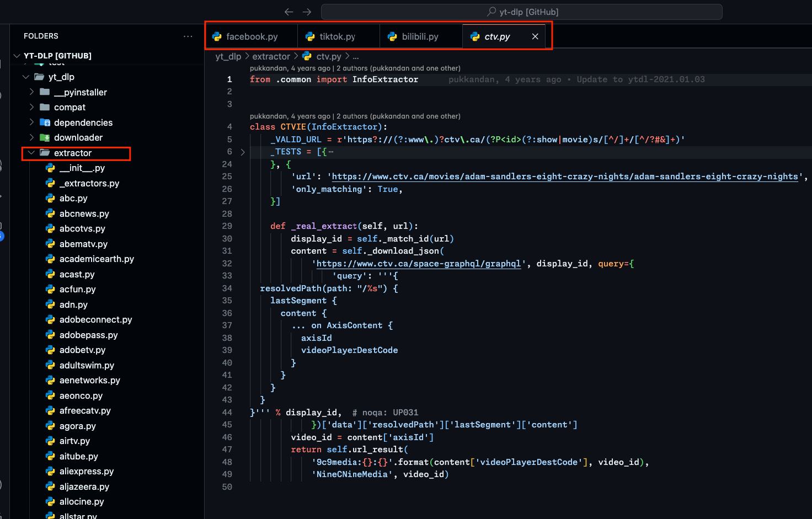Image resolution: width=812 pixels, height=519 pixels.
Task: Expand the dependencies folder
Action: (31, 122)
